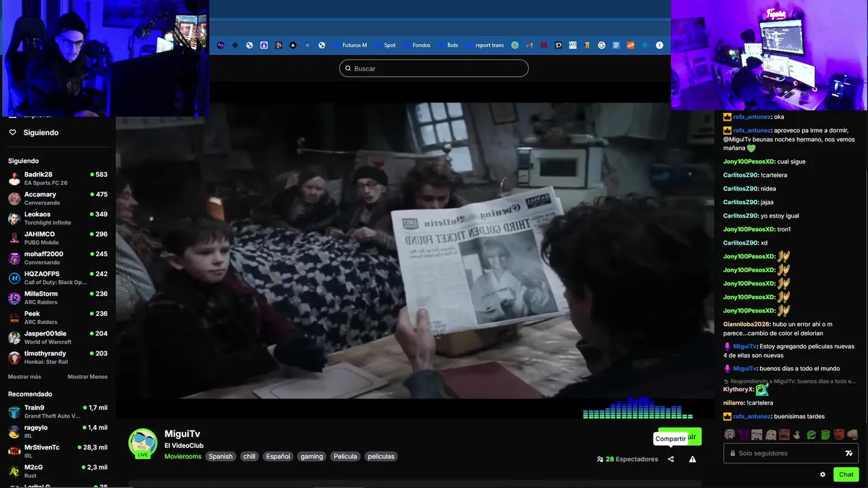
Task: Open the report trans bookmark folder
Action: pyautogui.click(x=485, y=45)
